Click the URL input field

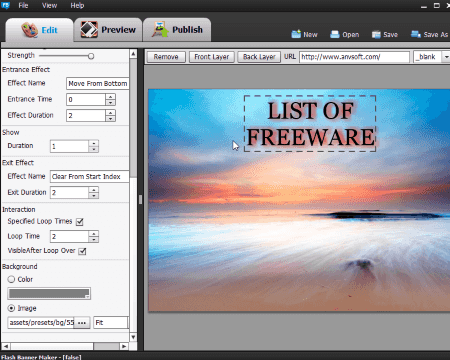pyautogui.click(x=354, y=57)
